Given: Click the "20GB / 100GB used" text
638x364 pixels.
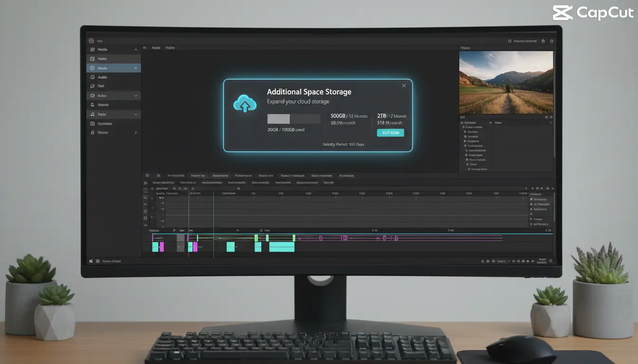Looking at the screenshot, I should point(286,130).
